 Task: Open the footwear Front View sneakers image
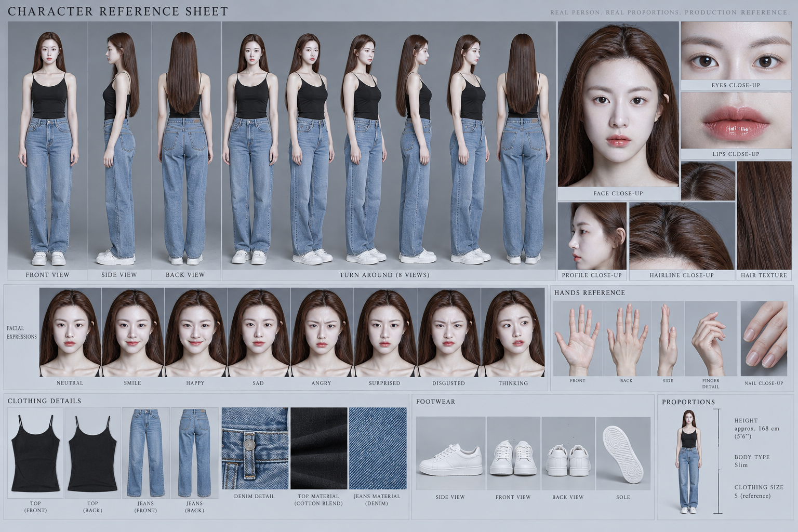(x=513, y=454)
